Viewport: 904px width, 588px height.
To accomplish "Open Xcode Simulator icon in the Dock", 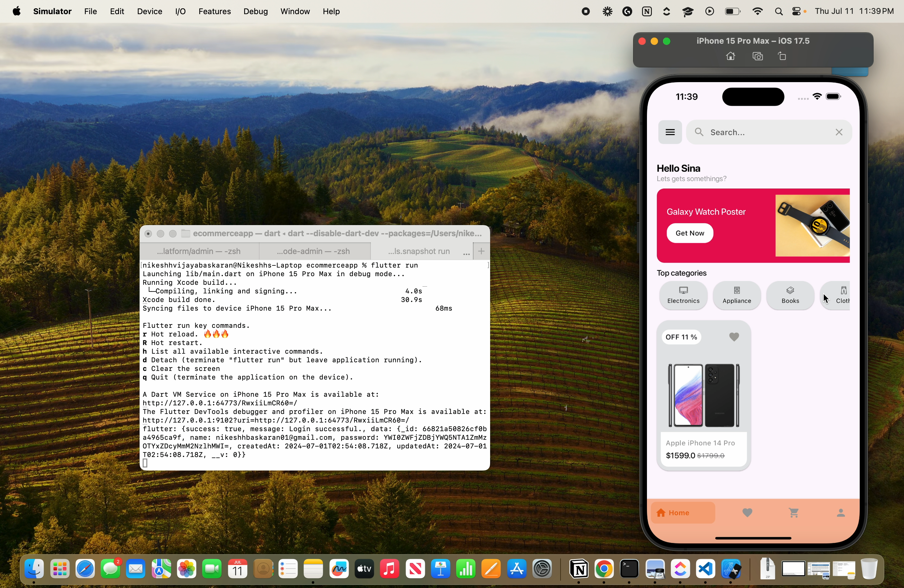I will (731, 569).
